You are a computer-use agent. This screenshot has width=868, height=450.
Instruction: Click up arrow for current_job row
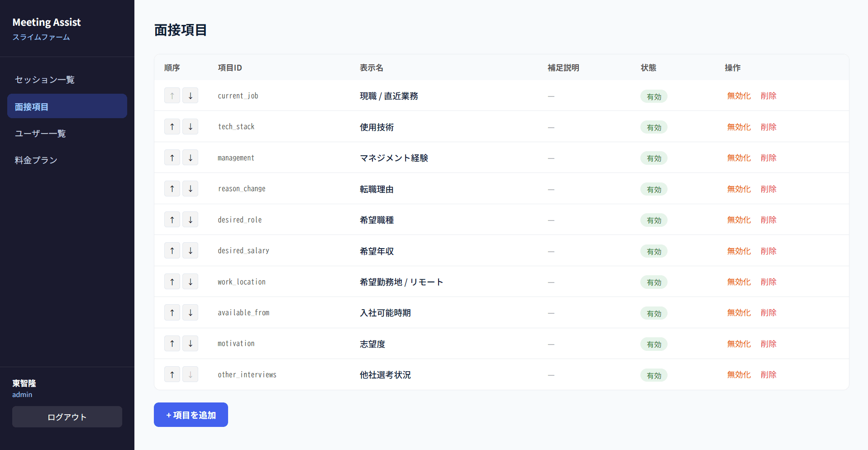coord(172,96)
